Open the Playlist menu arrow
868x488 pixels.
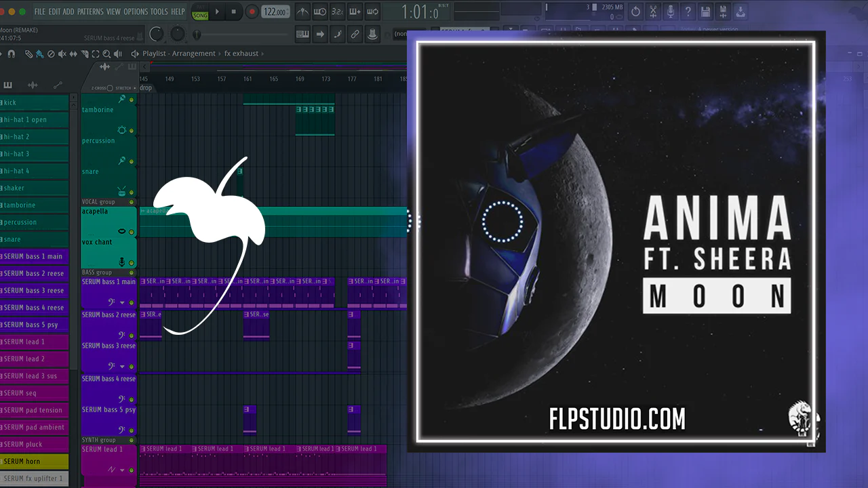coord(135,54)
